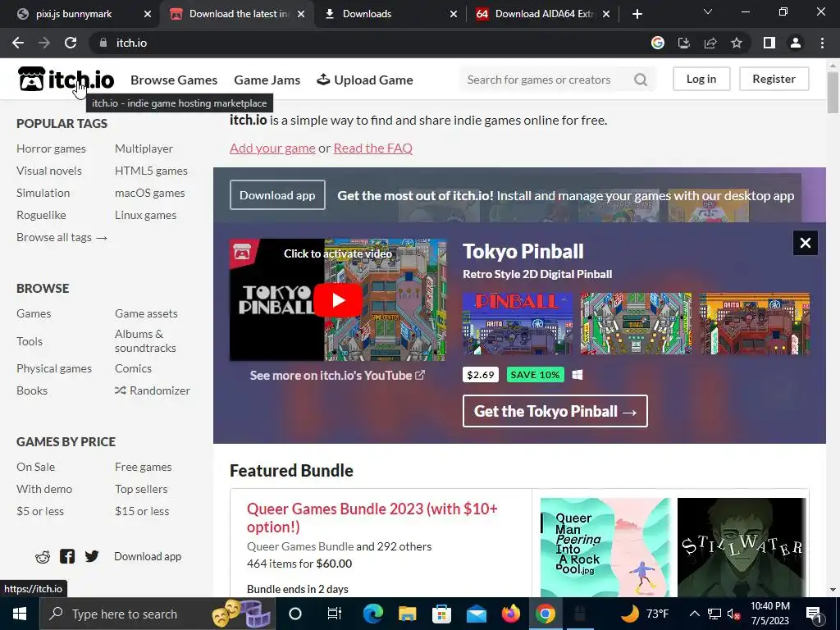The image size is (840, 630).
Task: Click the page vertical scrollbar thumb
Action: click(x=833, y=91)
